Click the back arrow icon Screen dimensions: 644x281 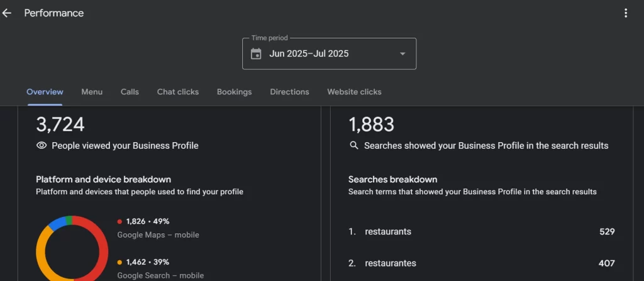(x=7, y=13)
